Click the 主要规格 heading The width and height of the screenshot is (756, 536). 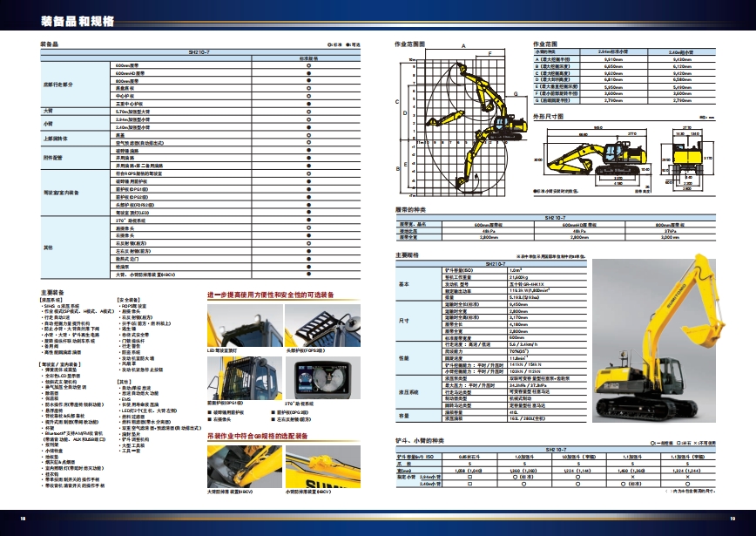(x=408, y=254)
